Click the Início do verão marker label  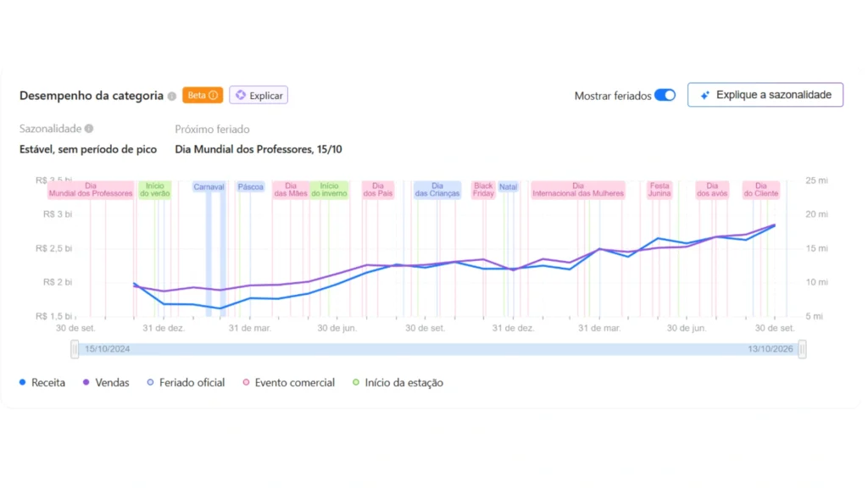[x=155, y=190]
